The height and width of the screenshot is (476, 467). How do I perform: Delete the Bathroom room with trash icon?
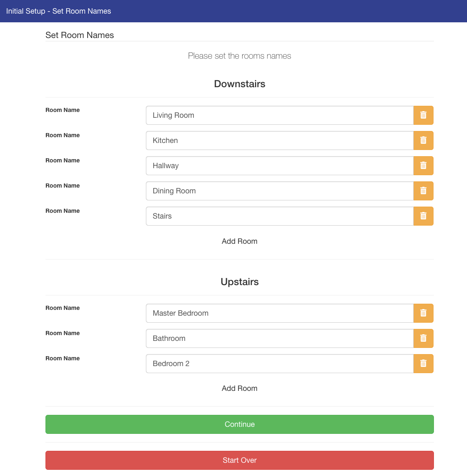(x=423, y=338)
